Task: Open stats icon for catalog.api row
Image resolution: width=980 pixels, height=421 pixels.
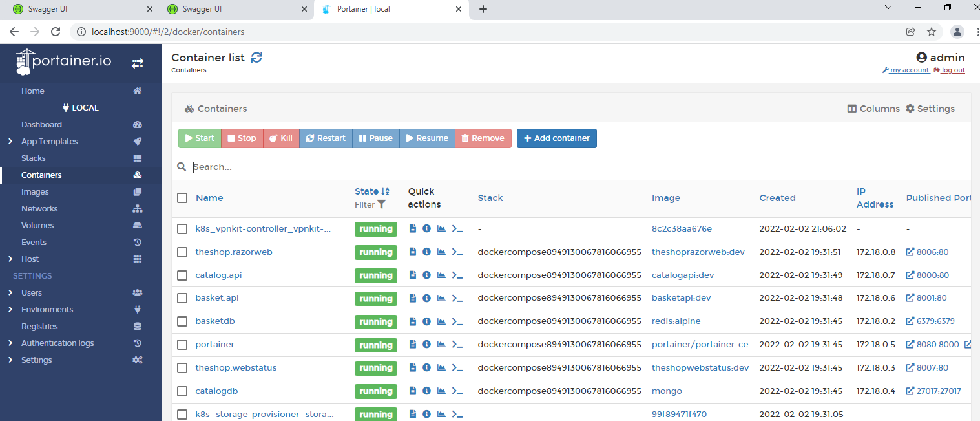Action: pos(441,275)
